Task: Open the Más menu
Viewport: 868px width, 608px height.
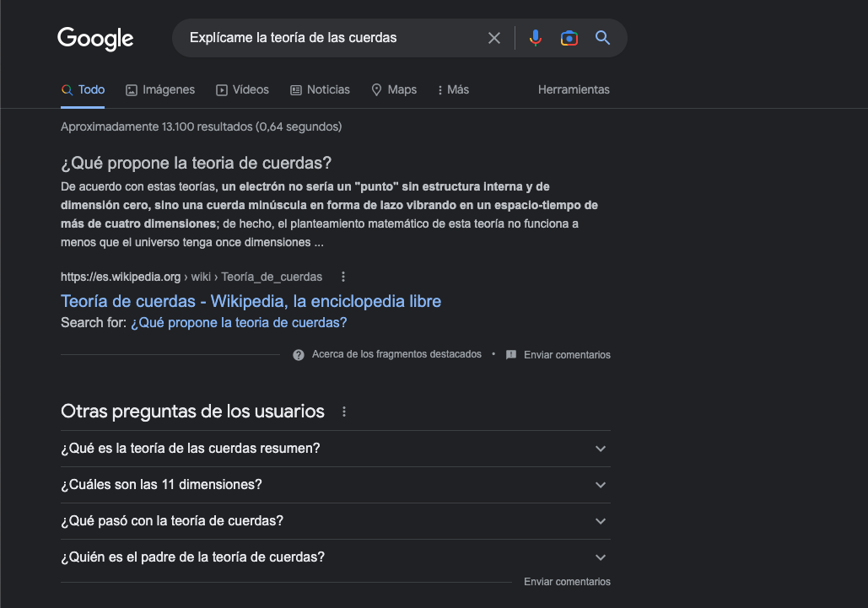Action: click(452, 89)
